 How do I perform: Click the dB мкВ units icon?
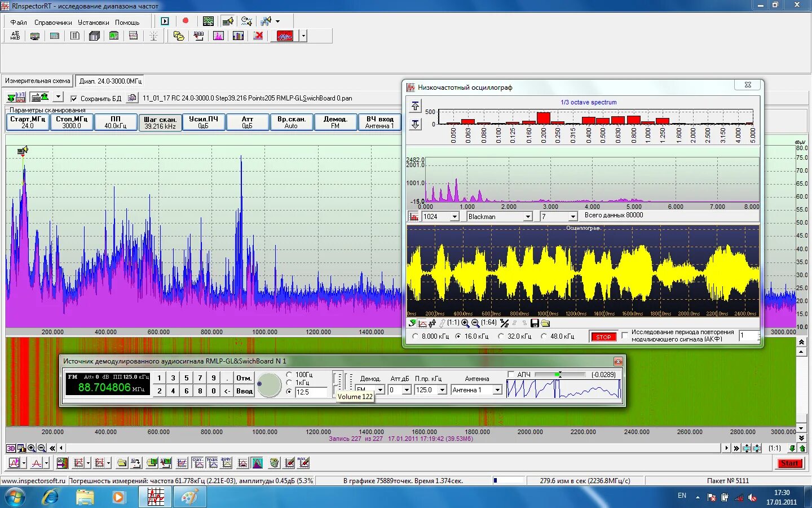click(15, 36)
